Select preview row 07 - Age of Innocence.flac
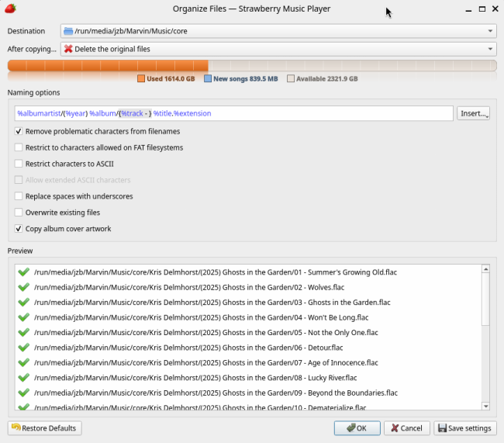The image size is (504, 443). 248,362
